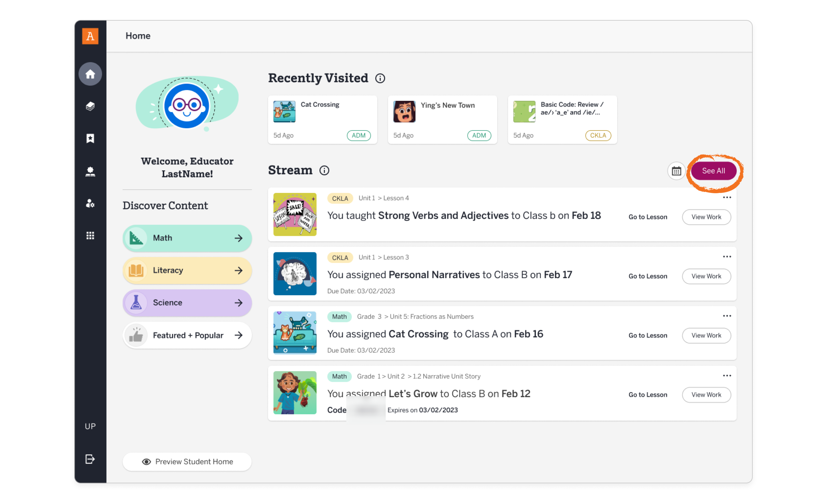Open options menu for Personal Narratives entry
This screenshot has height=504, width=827.
coord(727,257)
